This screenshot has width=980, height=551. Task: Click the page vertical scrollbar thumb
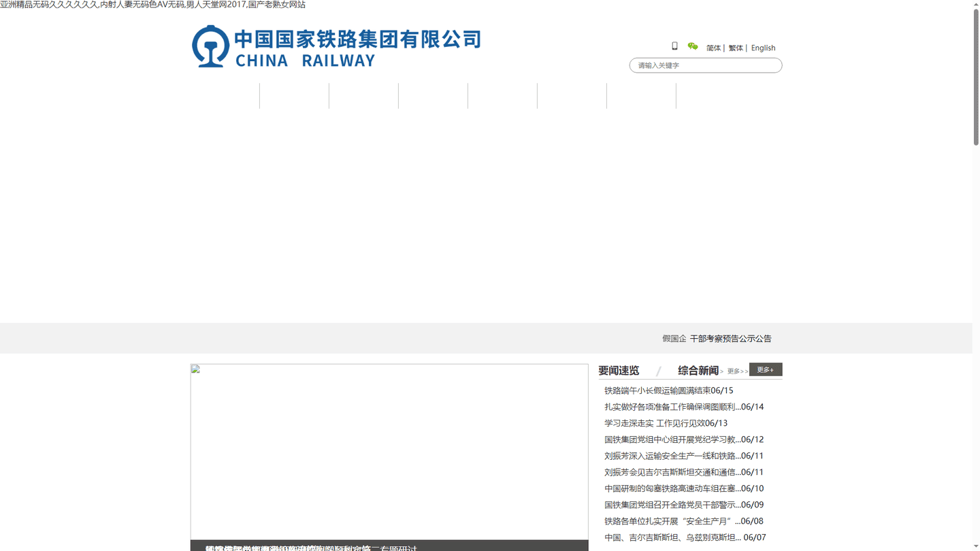(976, 77)
